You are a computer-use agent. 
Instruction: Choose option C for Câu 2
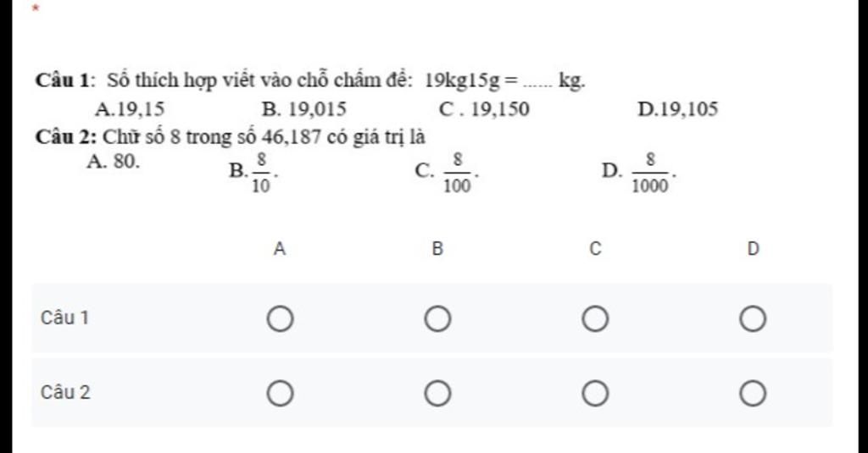pyautogui.click(x=595, y=394)
